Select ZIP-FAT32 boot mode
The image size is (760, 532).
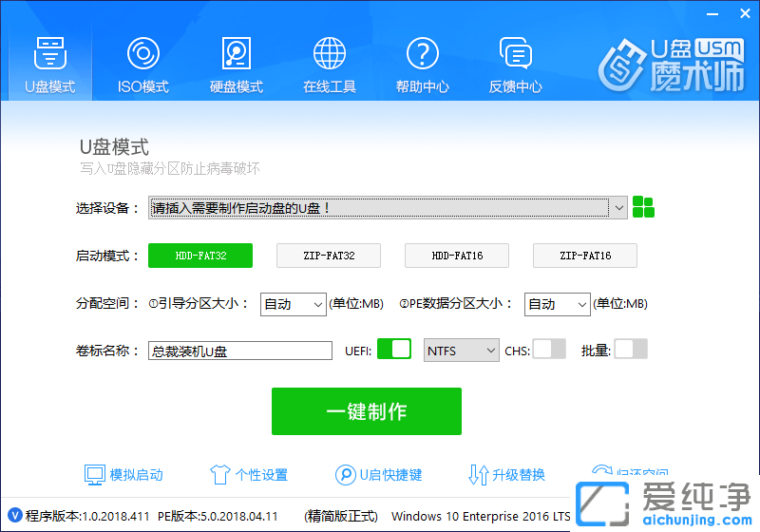coord(329,256)
